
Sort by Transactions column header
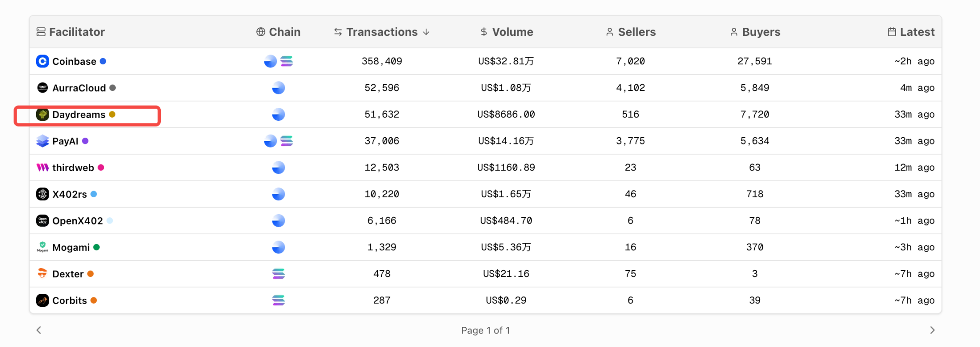tap(381, 32)
